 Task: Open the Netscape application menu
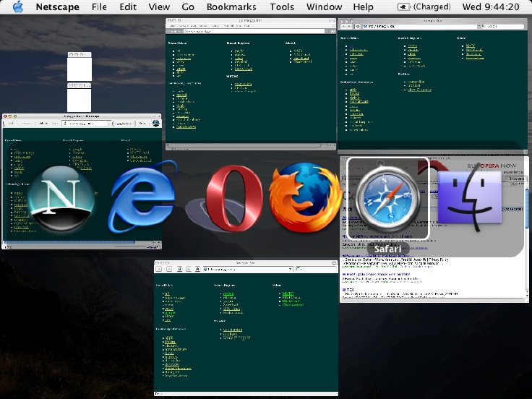click(59, 7)
